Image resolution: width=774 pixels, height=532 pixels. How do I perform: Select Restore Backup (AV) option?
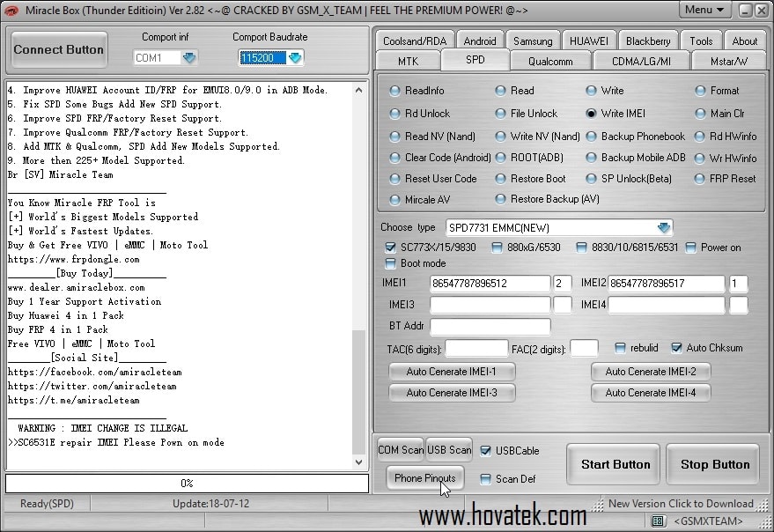[548, 199]
